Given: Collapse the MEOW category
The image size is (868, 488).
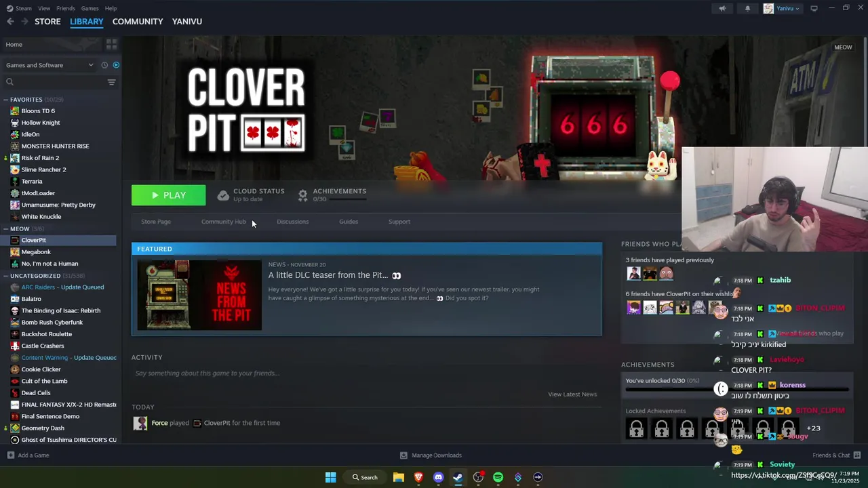Looking at the screenshot, I should coord(6,229).
